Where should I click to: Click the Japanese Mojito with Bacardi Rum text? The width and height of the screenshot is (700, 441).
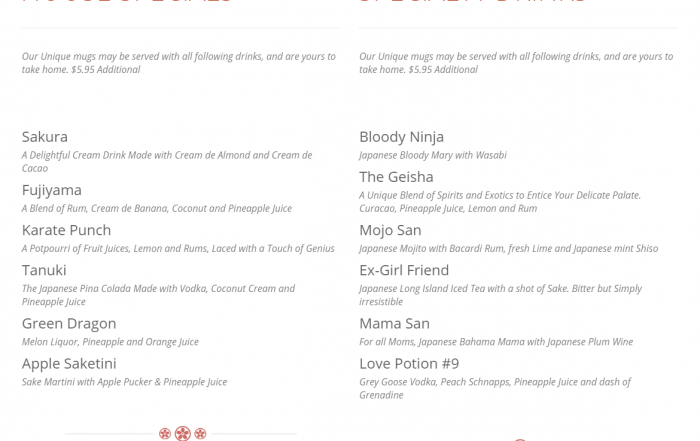(x=508, y=248)
